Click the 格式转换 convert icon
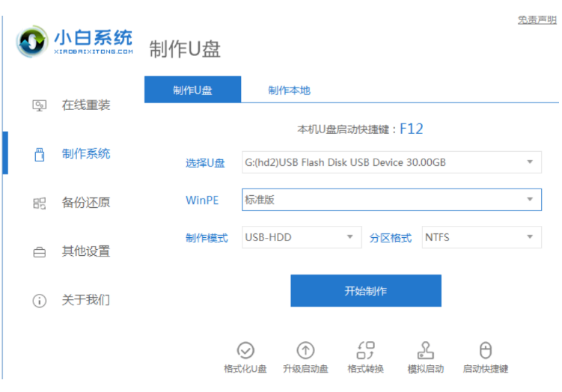The height and width of the screenshot is (392, 562). (x=366, y=350)
